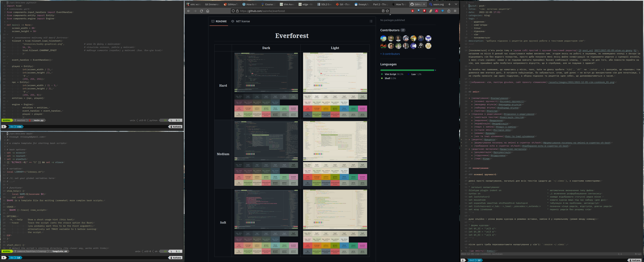Close the active GitHub tab
Screen dimensions: 644x262
click(x=424, y=4)
